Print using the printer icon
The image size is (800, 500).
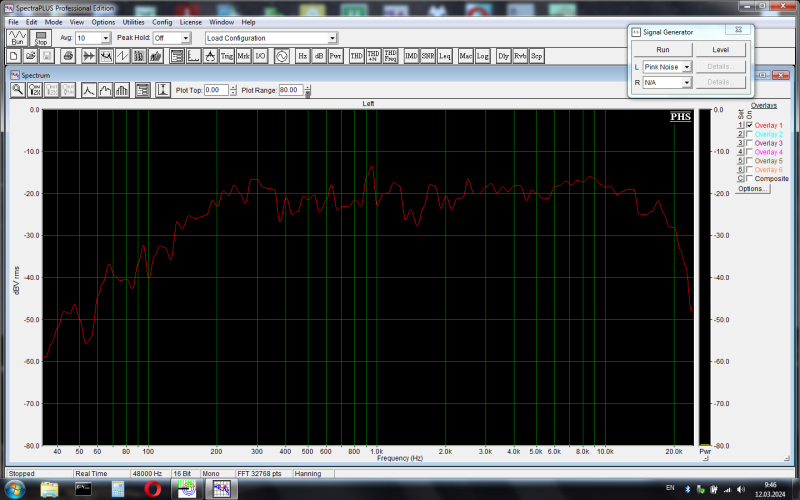68,56
